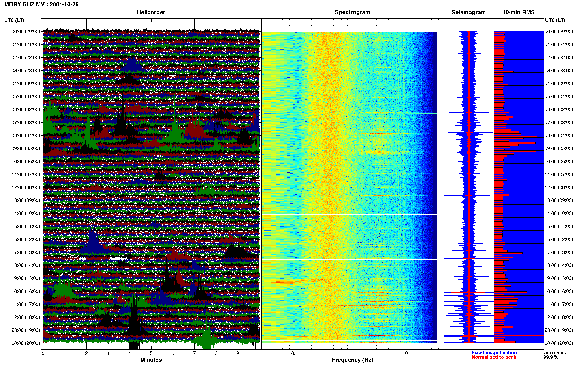Click right axis label '01:00 (21:00)'
The image size is (588, 368).
[x=559, y=45]
